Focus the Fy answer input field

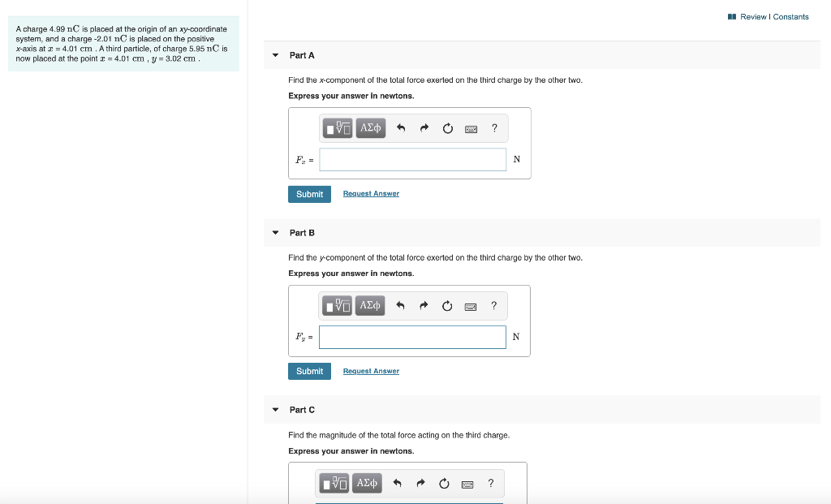pyautogui.click(x=412, y=337)
